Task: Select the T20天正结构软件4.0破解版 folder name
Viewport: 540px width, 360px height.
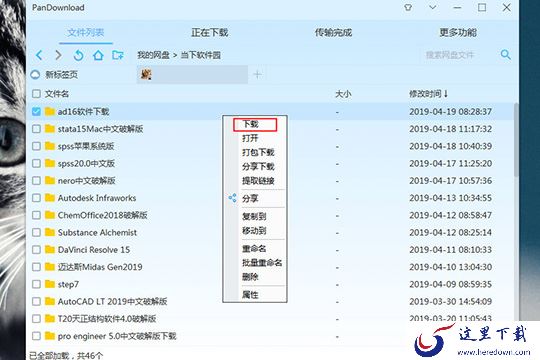Action: (107, 319)
